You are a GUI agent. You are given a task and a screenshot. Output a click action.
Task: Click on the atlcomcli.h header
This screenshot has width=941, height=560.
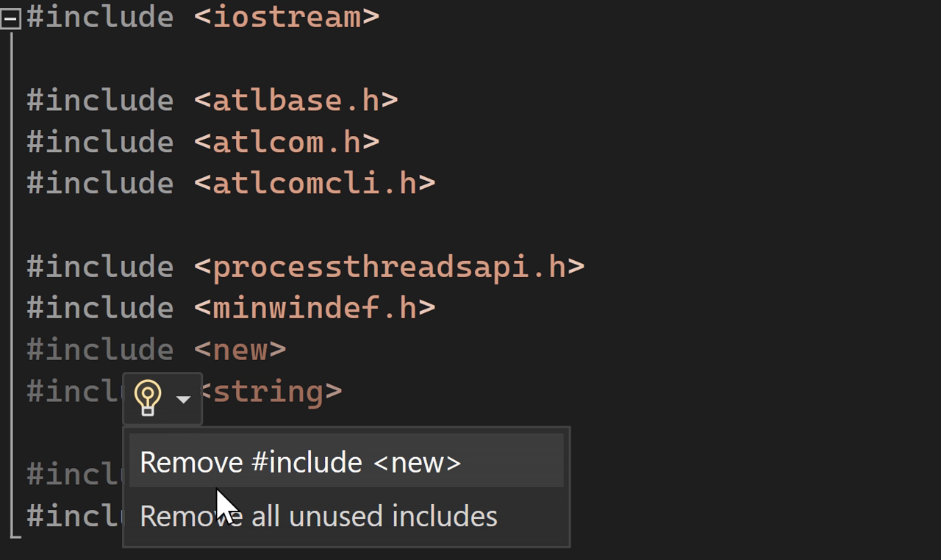click(x=315, y=183)
